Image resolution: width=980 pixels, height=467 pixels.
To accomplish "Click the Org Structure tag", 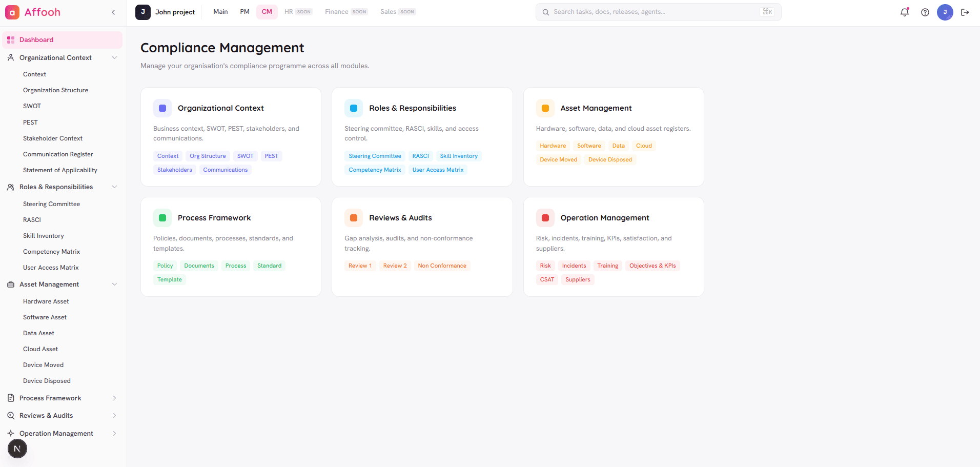I will coord(208,156).
